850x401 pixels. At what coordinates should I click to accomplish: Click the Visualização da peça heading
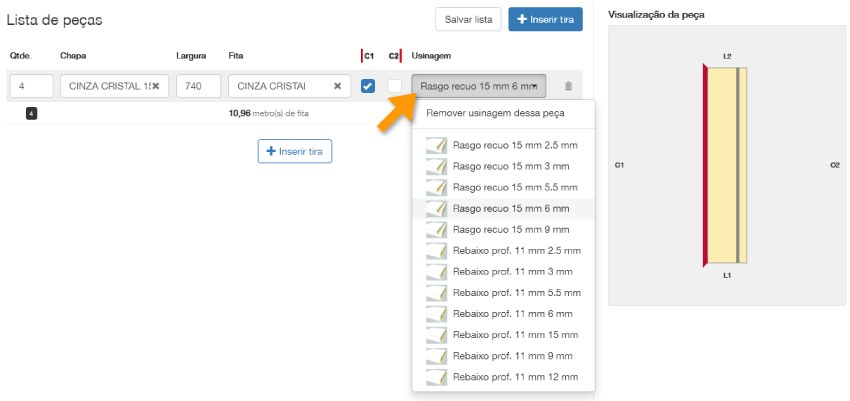(656, 15)
